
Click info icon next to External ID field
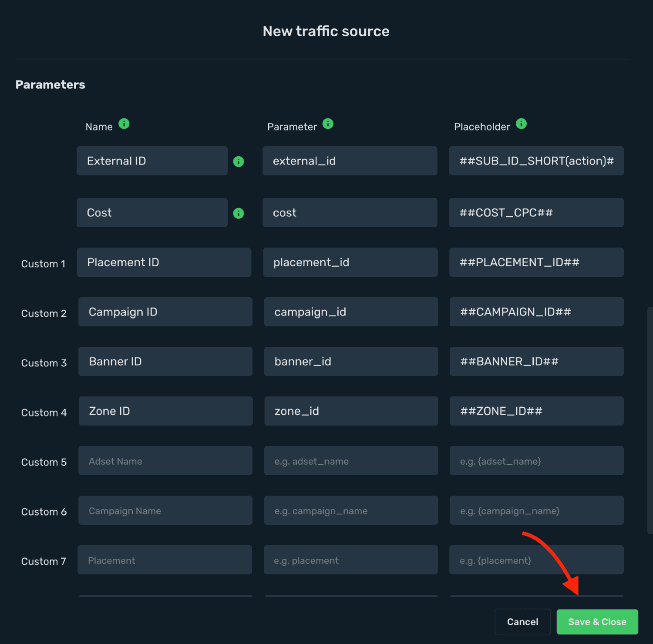239,161
